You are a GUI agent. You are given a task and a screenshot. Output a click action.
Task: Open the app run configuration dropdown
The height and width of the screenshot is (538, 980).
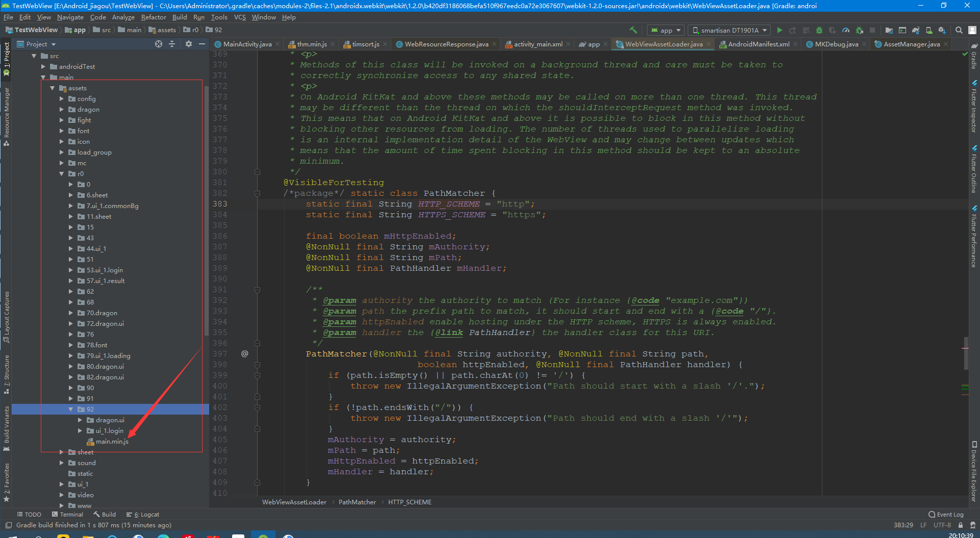[x=665, y=30]
